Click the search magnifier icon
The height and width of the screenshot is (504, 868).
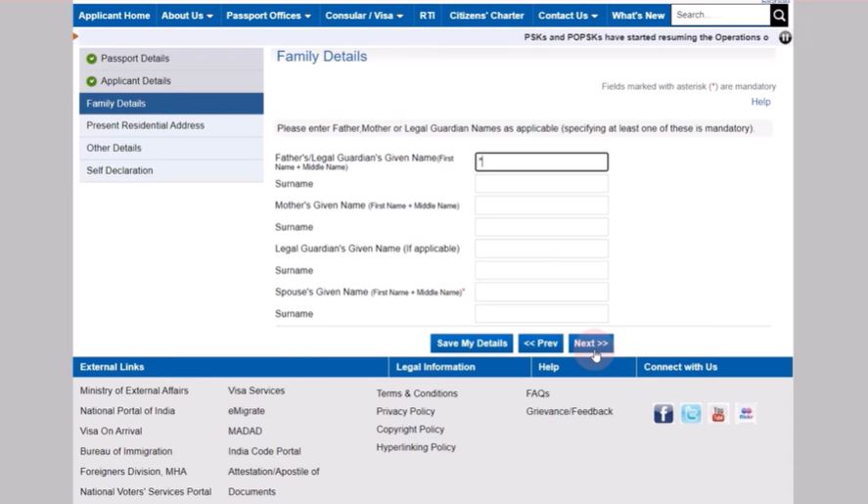tap(779, 16)
